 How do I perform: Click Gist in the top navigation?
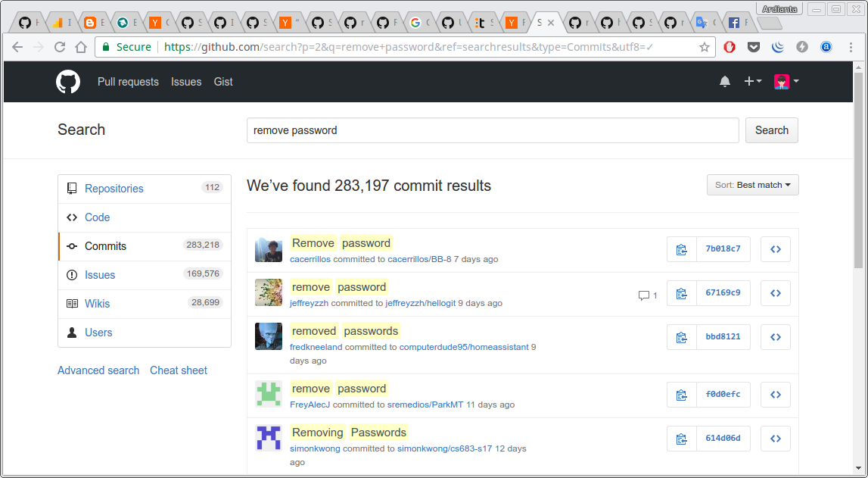(223, 82)
